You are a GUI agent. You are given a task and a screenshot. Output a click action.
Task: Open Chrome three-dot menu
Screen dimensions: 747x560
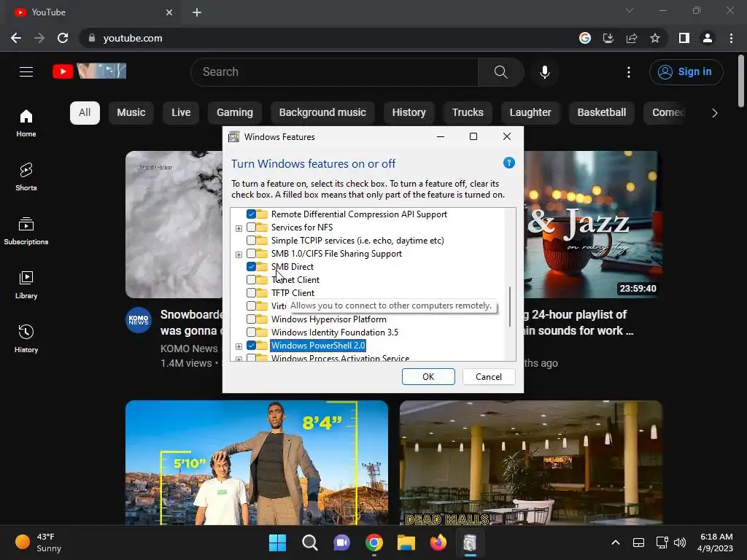[731, 38]
